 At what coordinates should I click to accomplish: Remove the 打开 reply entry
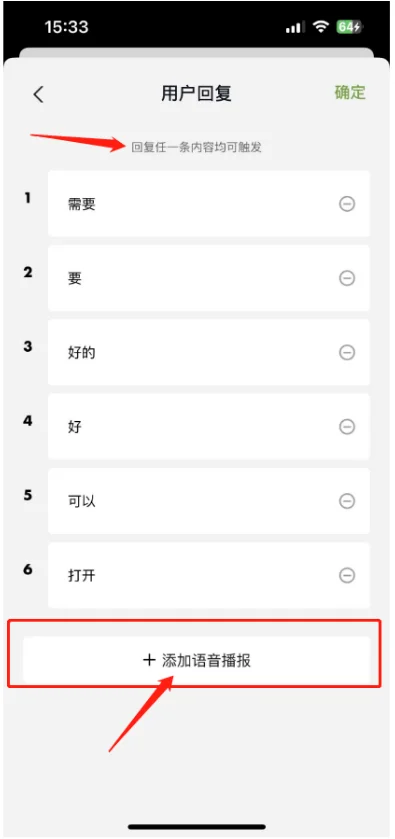point(347,575)
